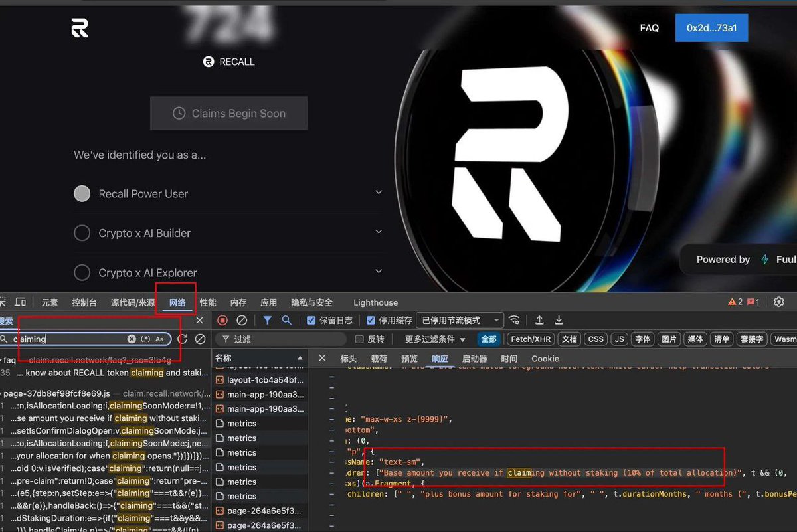Viewport: 797px width, 532px height.
Task: Switch to the 源代码/来源 tab
Action: click(x=133, y=302)
